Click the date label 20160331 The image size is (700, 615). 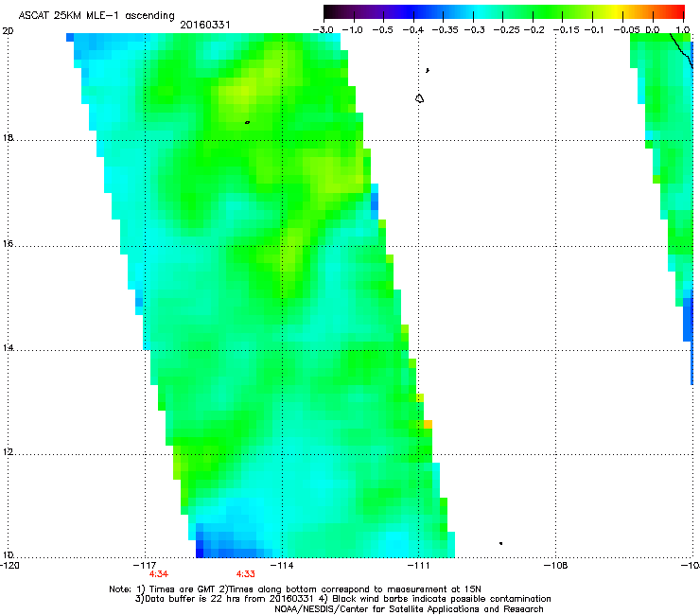pos(205,25)
